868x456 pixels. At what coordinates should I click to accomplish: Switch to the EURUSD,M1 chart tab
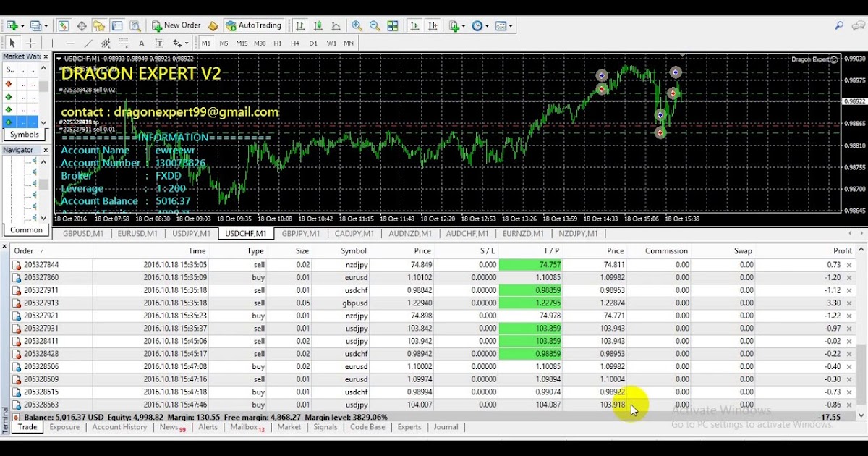point(137,234)
